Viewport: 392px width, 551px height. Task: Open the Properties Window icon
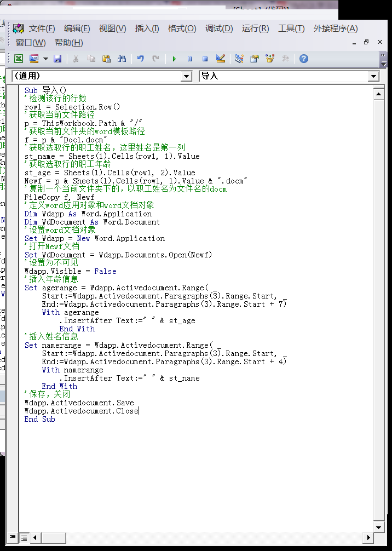255,59
